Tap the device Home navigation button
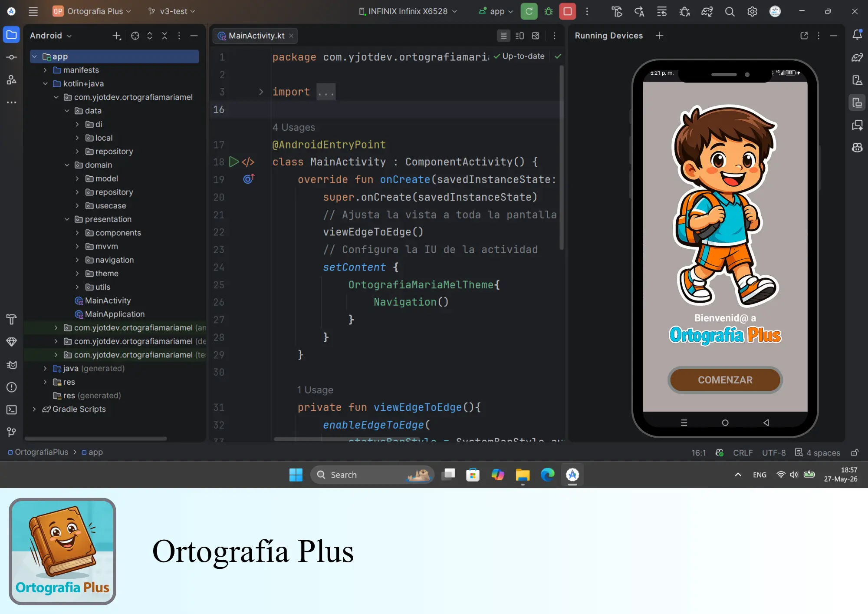The height and width of the screenshot is (614, 868). click(725, 423)
